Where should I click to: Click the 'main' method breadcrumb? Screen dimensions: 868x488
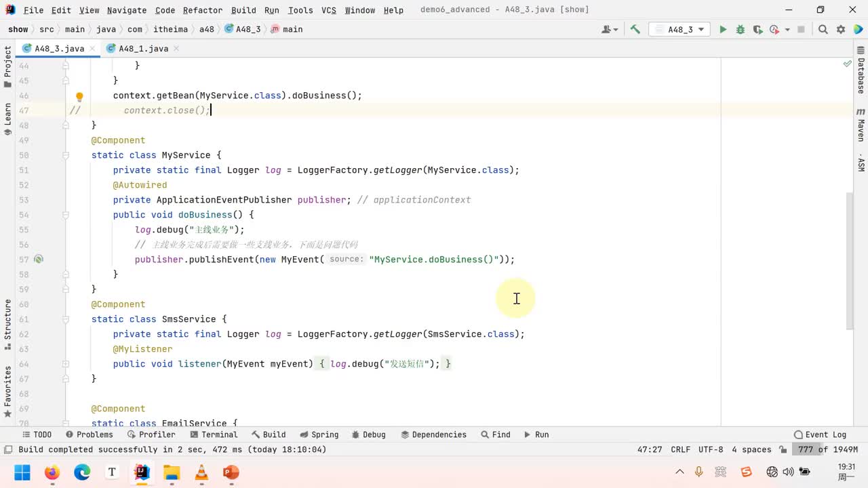pos(287,29)
